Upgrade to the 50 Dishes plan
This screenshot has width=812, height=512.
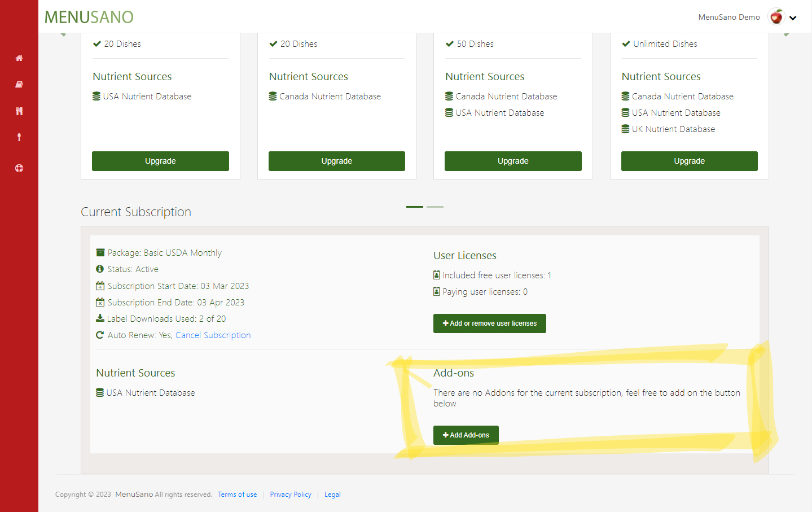click(513, 161)
